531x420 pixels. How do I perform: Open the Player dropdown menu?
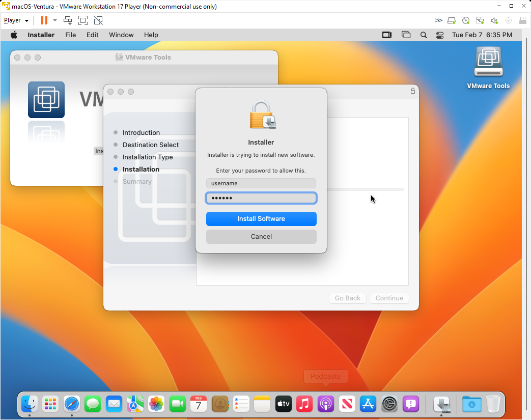tap(16, 20)
